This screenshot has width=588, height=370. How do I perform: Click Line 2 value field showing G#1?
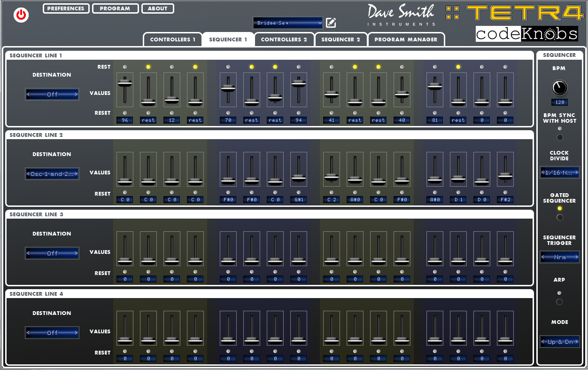(x=299, y=200)
